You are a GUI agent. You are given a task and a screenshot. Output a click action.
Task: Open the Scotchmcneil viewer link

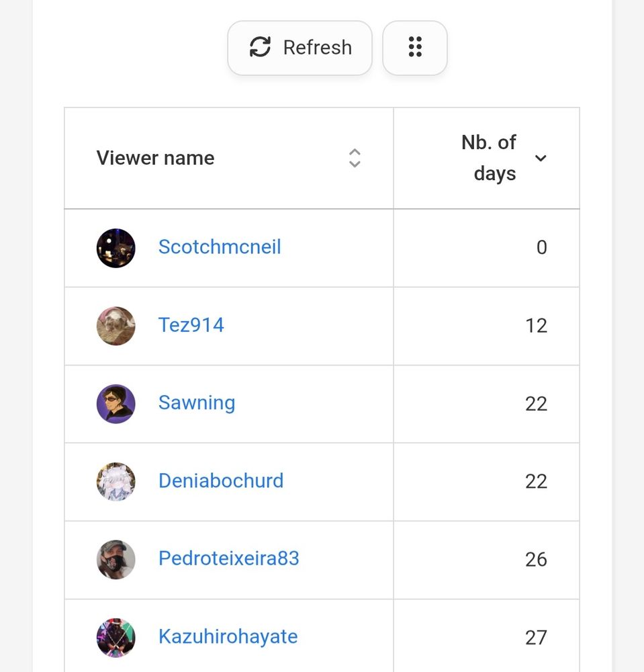(x=220, y=247)
